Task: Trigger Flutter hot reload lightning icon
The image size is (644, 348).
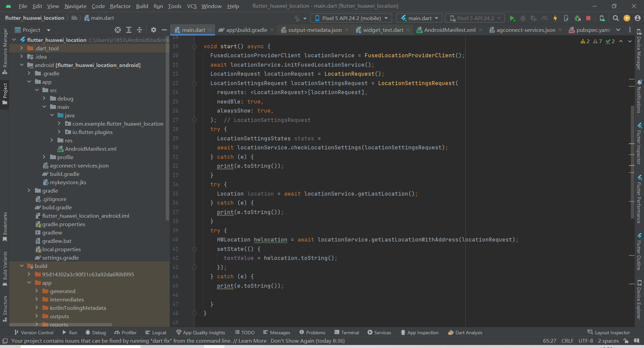Action: pos(555,18)
